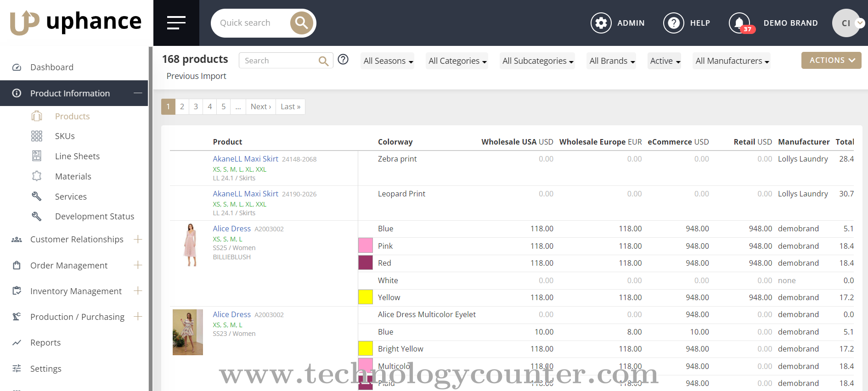Click the search help question icon

point(343,60)
